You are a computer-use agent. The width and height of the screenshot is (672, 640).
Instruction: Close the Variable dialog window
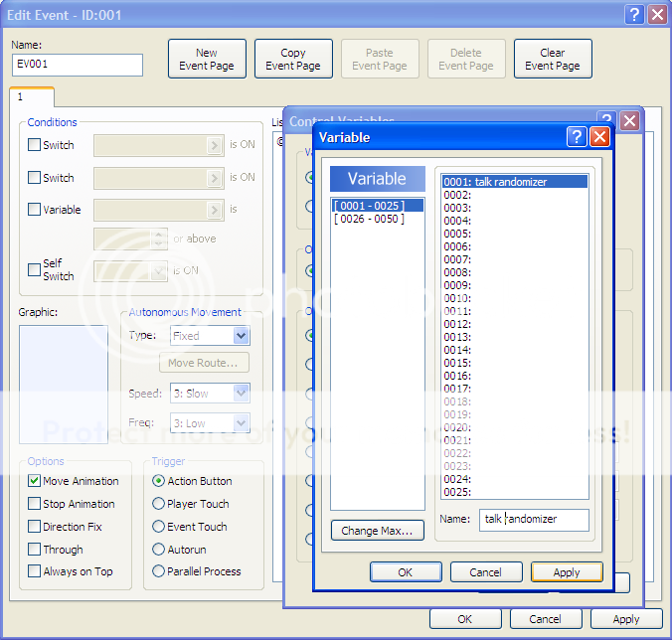[x=599, y=137]
